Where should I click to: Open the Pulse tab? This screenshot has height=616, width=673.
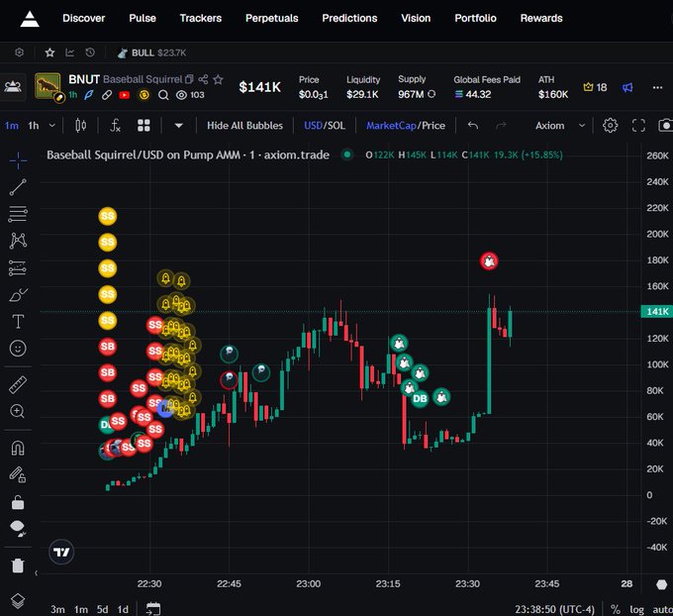click(143, 18)
